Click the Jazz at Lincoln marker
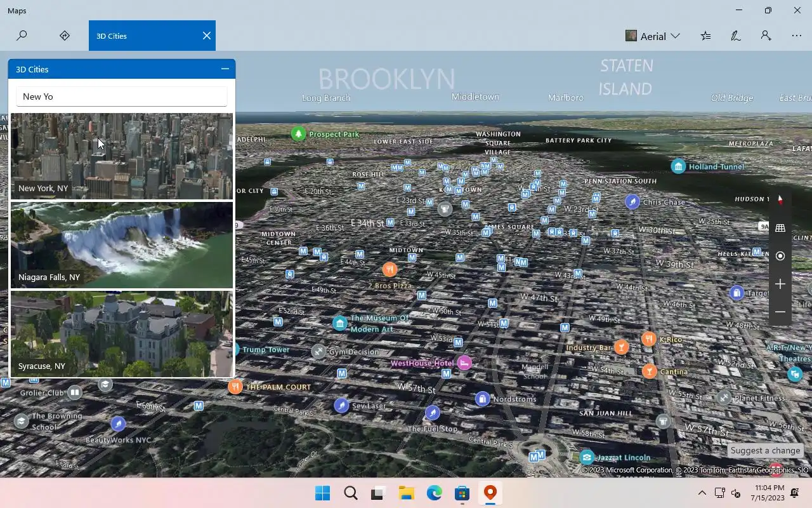Viewport: 812px width, 508px height. point(587,457)
